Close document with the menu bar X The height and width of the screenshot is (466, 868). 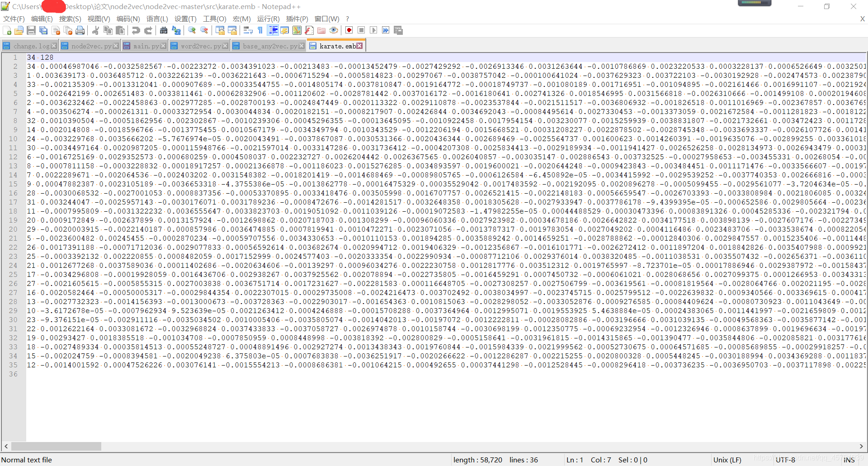[862, 19]
